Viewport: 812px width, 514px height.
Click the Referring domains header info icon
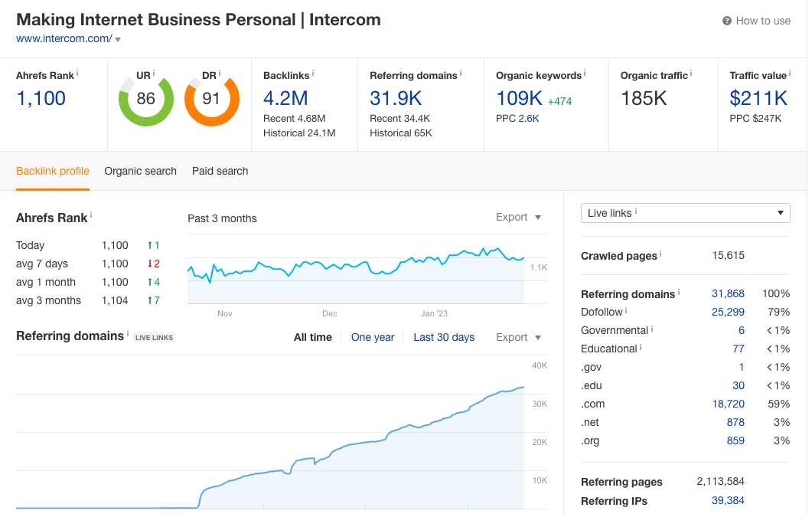(461, 74)
